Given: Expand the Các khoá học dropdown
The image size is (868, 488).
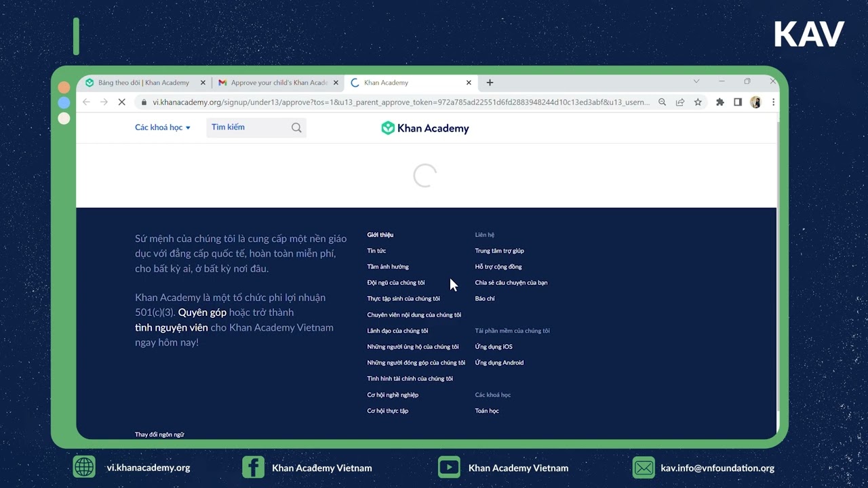Looking at the screenshot, I should point(163,127).
